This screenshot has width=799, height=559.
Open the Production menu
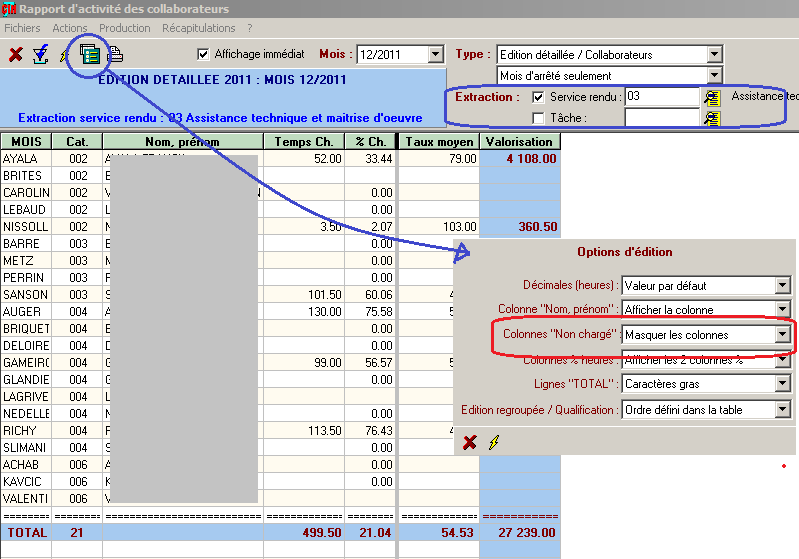pos(125,28)
